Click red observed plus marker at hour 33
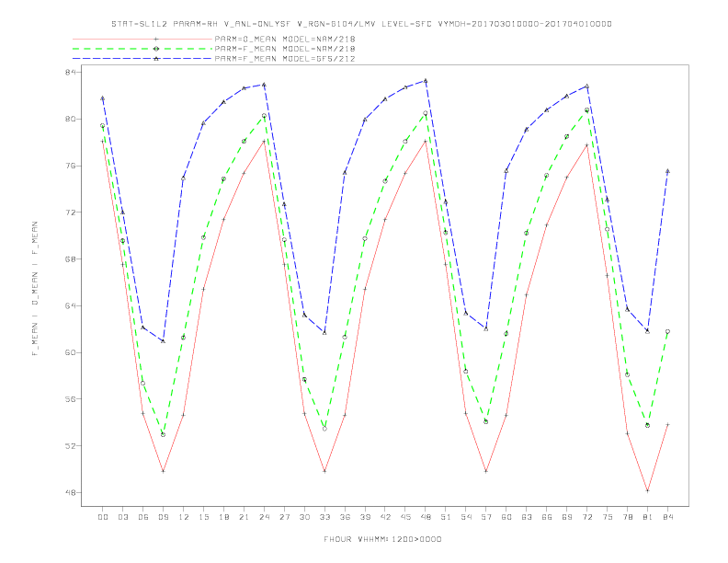The width and height of the screenshot is (728, 563). 324,471
